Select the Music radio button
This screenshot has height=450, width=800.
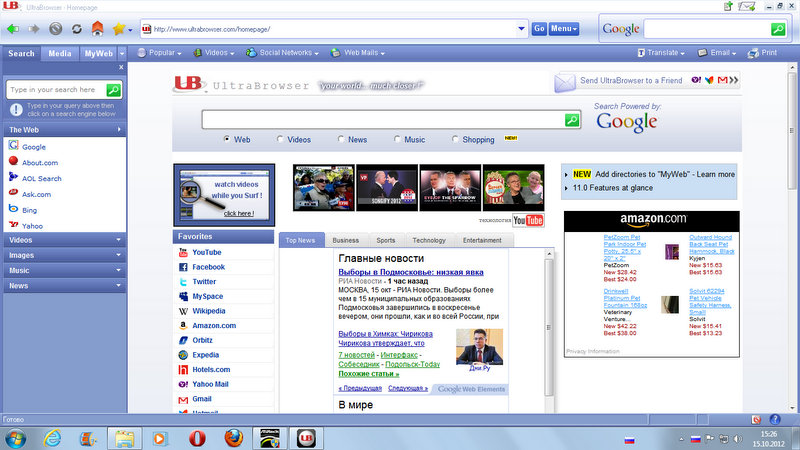pyautogui.click(x=397, y=139)
